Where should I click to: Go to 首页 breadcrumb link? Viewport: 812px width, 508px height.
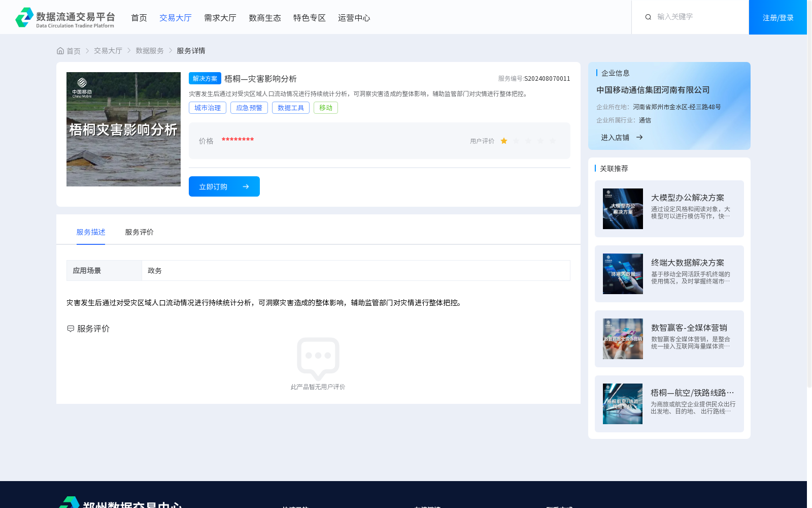tap(74, 51)
